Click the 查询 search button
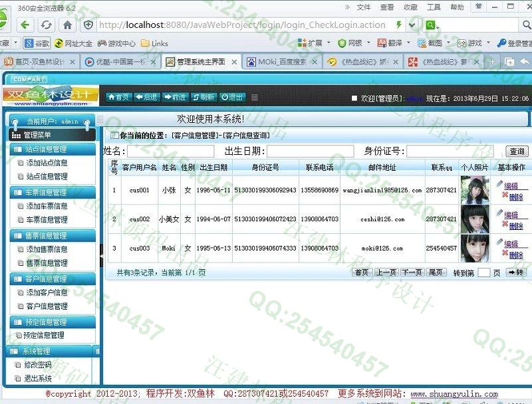532x404 pixels. click(517, 151)
